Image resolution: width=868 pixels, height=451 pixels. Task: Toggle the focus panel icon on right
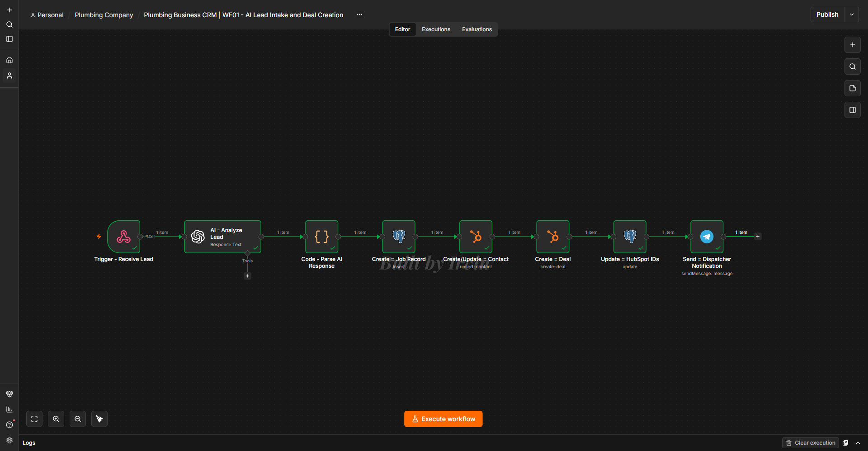(x=852, y=110)
